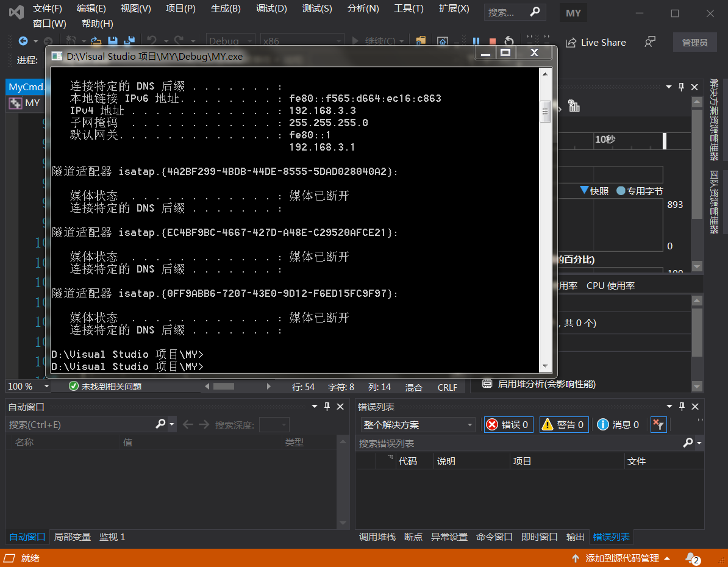This screenshot has height=567, width=728.
Task: Open the notifications bell icon with badge 2
Action: [692, 558]
